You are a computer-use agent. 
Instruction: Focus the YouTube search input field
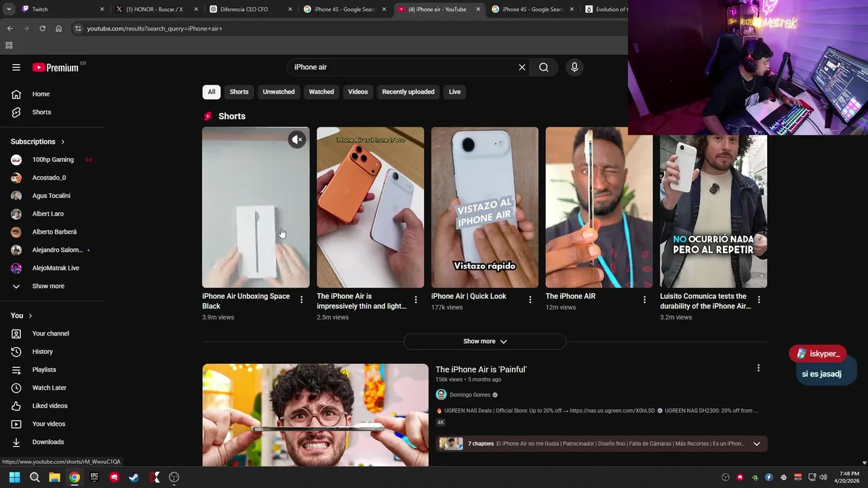coord(403,67)
